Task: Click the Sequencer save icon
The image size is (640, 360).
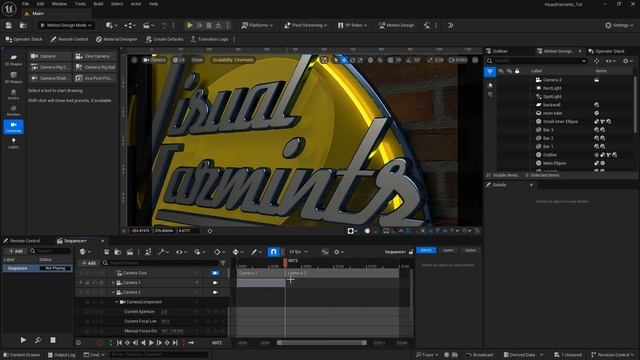Action: (107, 252)
